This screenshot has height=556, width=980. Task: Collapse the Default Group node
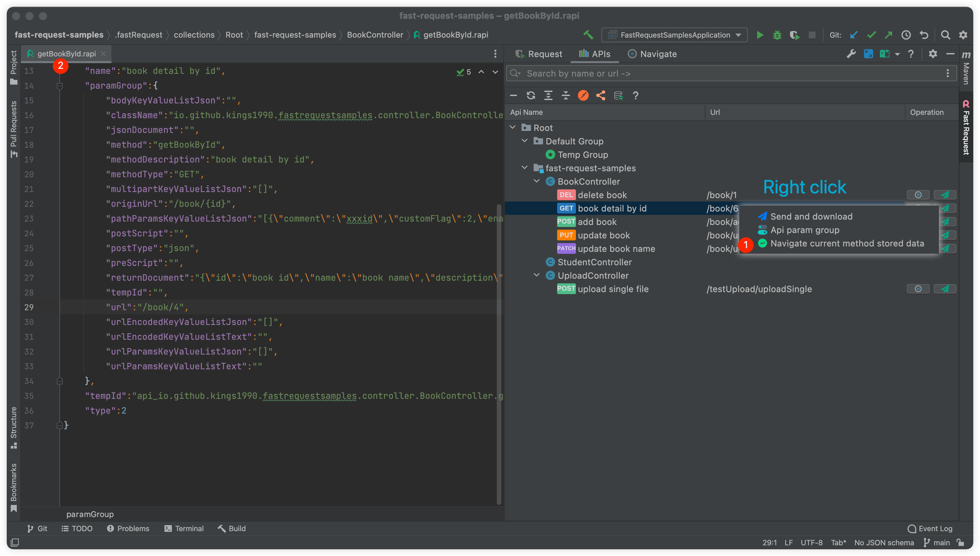point(524,141)
